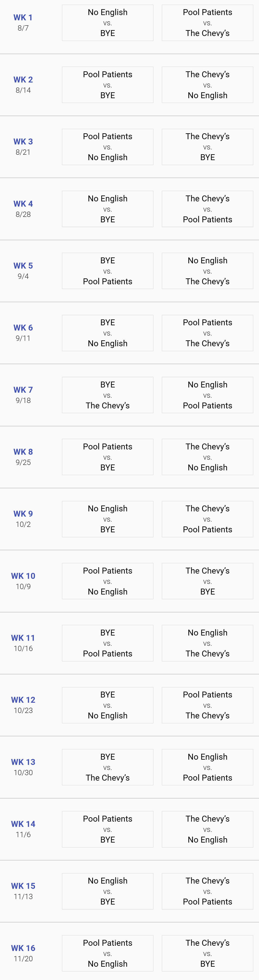Click the WK 8 week label
The height and width of the screenshot is (980, 259).
[23, 452]
